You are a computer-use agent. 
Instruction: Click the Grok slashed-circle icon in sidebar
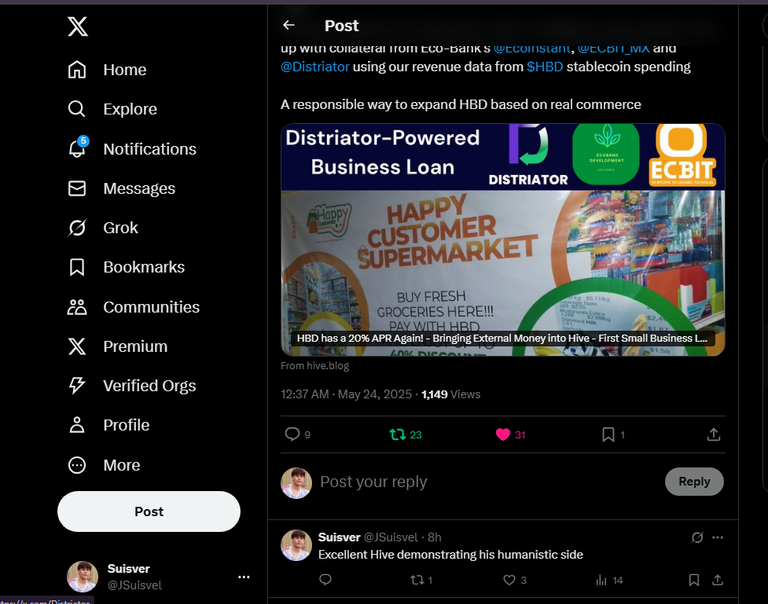[77, 228]
